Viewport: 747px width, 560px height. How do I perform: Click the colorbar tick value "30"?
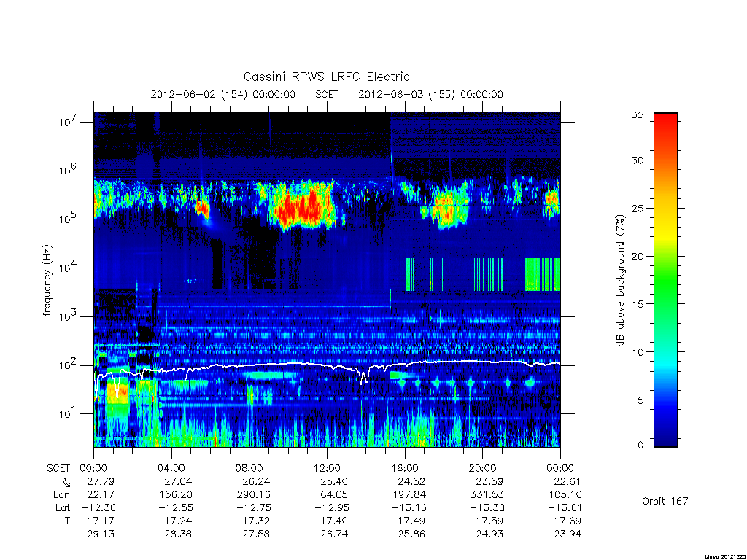pos(637,160)
